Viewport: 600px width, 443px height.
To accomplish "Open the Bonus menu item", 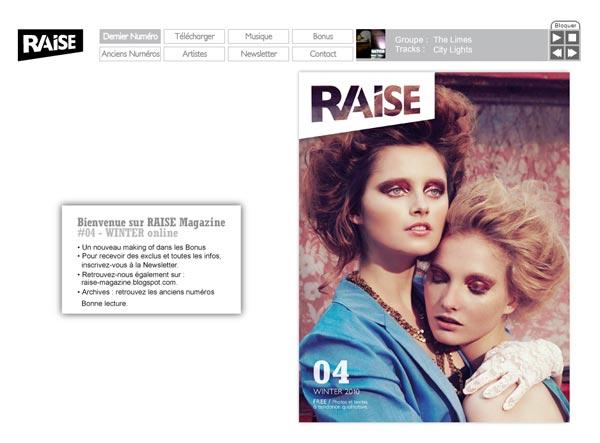I will pos(323,36).
